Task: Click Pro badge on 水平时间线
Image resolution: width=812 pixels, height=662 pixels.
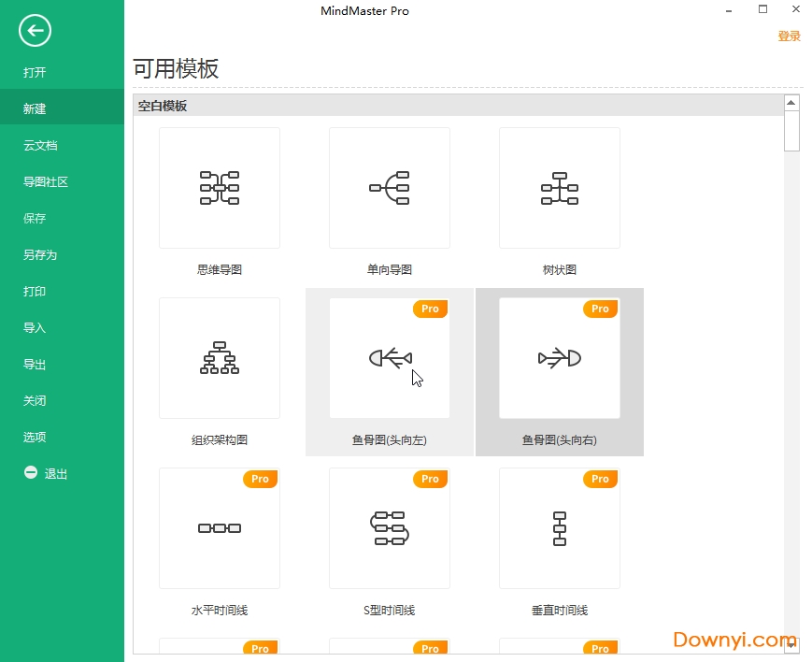Action: coord(260,479)
